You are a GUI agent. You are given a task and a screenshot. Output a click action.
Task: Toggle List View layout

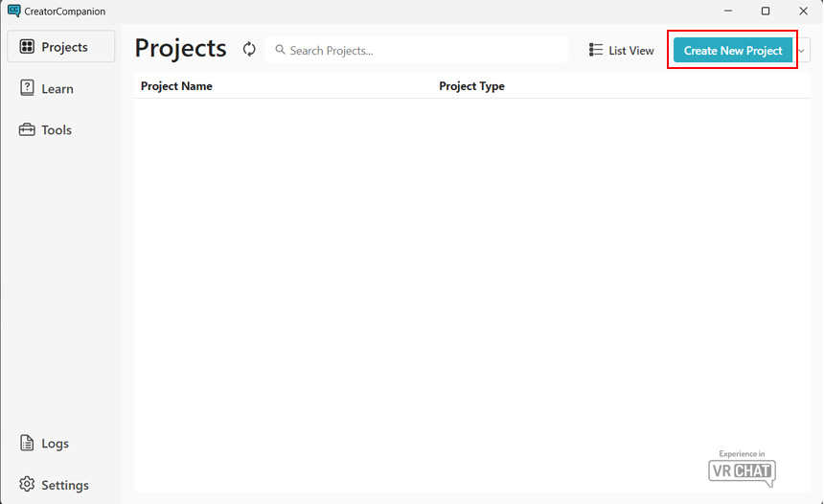tap(621, 51)
